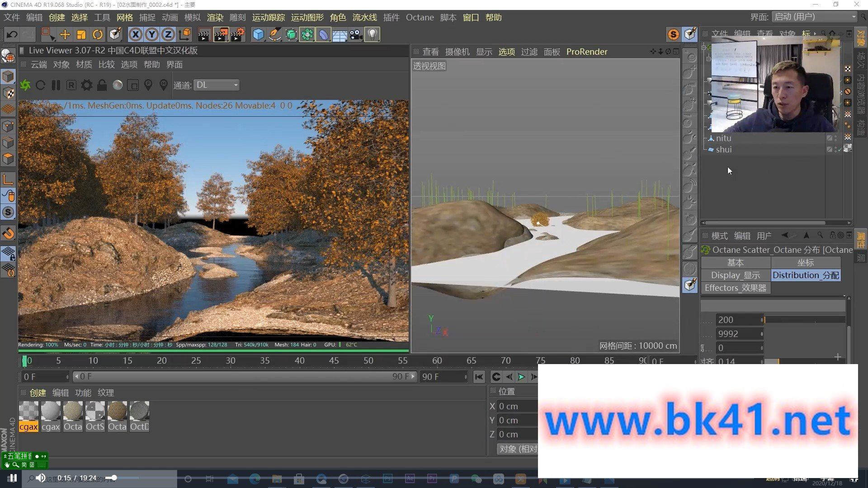Toggle the coordinate system icon
868x488 pixels.
[185, 34]
